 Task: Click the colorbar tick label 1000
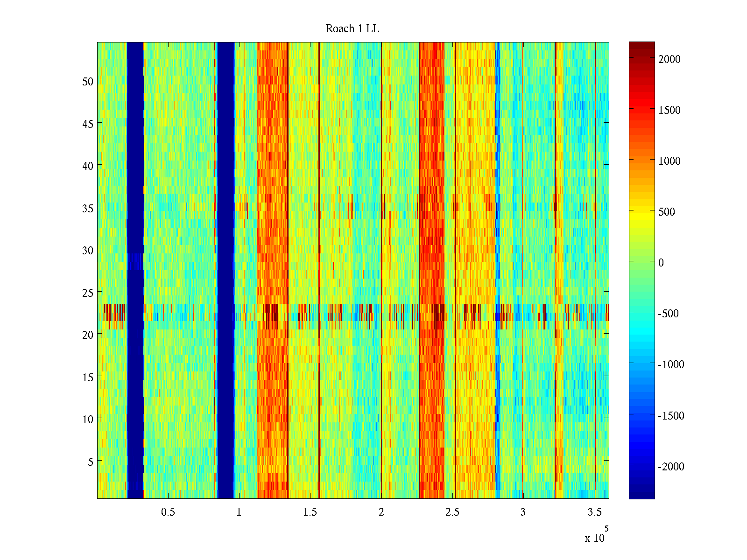tap(669, 161)
